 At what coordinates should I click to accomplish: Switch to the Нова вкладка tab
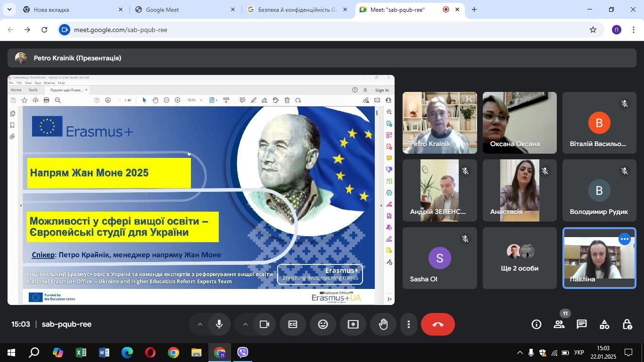[71, 9]
